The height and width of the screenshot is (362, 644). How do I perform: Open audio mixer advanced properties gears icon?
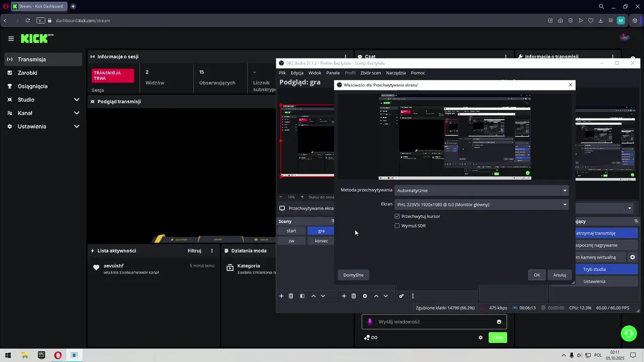coord(401,296)
